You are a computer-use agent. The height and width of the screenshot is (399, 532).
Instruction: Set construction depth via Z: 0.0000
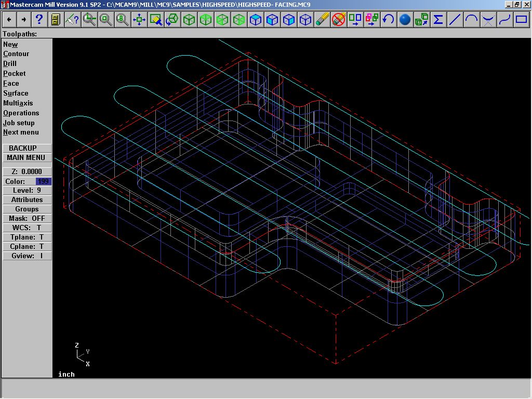pos(27,171)
